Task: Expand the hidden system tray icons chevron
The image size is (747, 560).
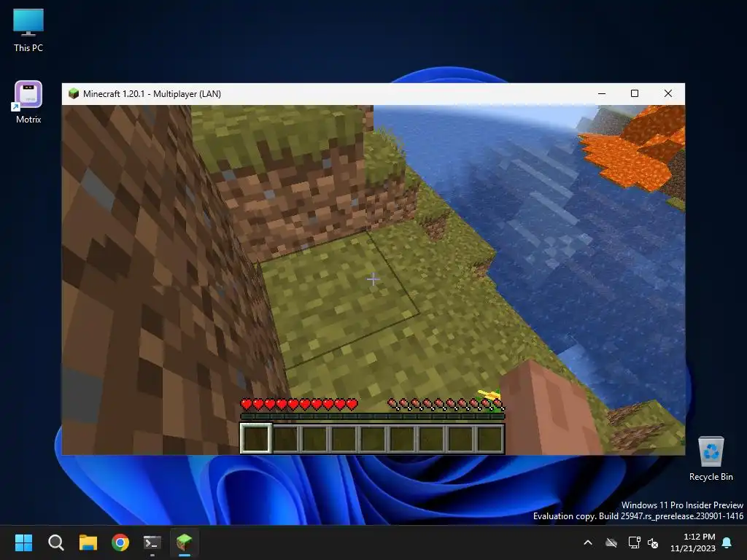Action: pyautogui.click(x=588, y=542)
